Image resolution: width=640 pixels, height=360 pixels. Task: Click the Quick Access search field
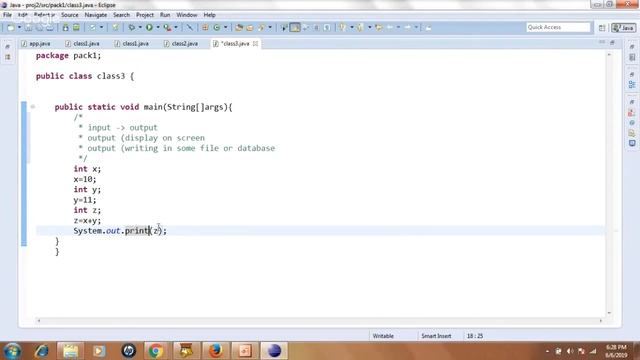(558, 27)
